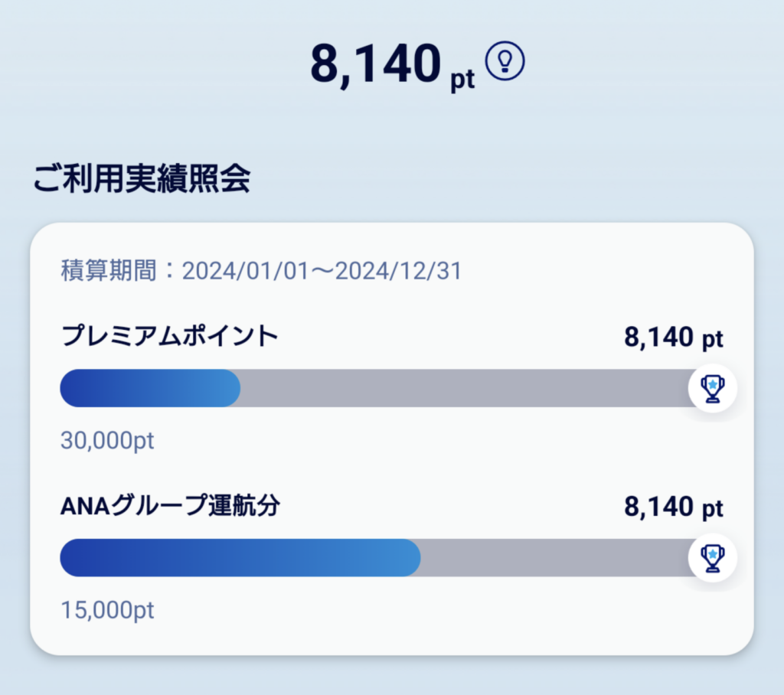Click the trophy icon on the ANA Group bar

713,557
